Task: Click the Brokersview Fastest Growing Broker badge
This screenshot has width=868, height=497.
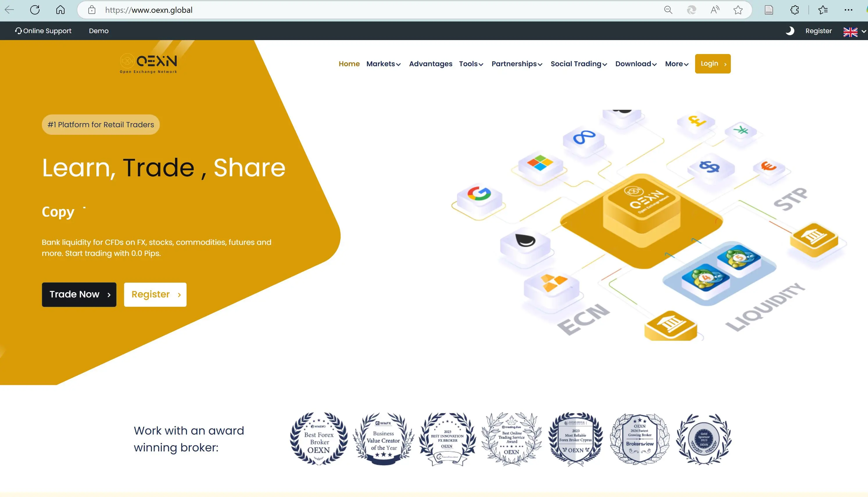Action: (640, 439)
